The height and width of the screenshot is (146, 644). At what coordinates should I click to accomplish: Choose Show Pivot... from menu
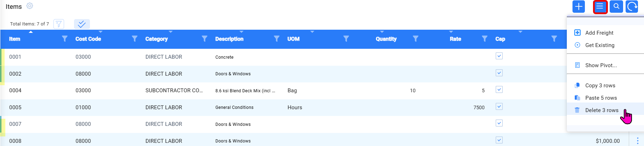[601, 65]
